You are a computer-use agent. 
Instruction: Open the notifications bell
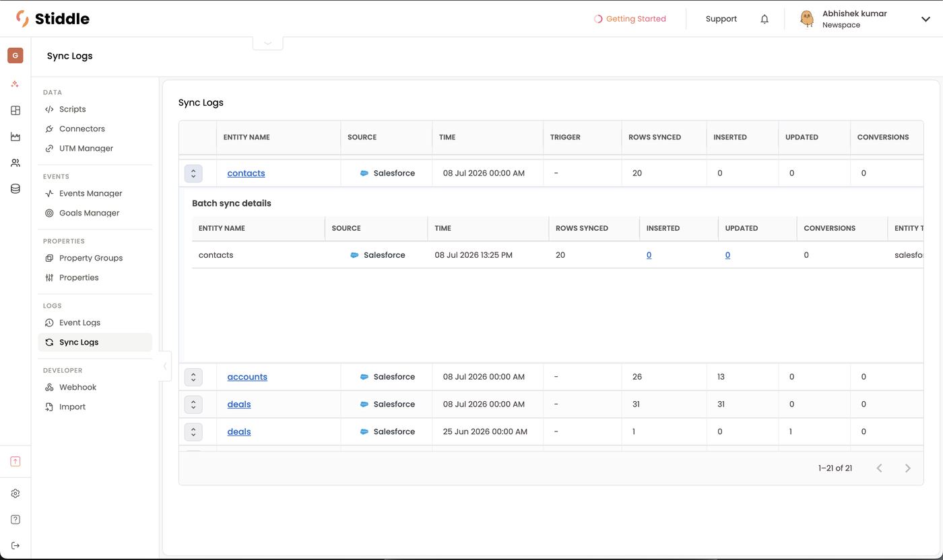tap(765, 19)
